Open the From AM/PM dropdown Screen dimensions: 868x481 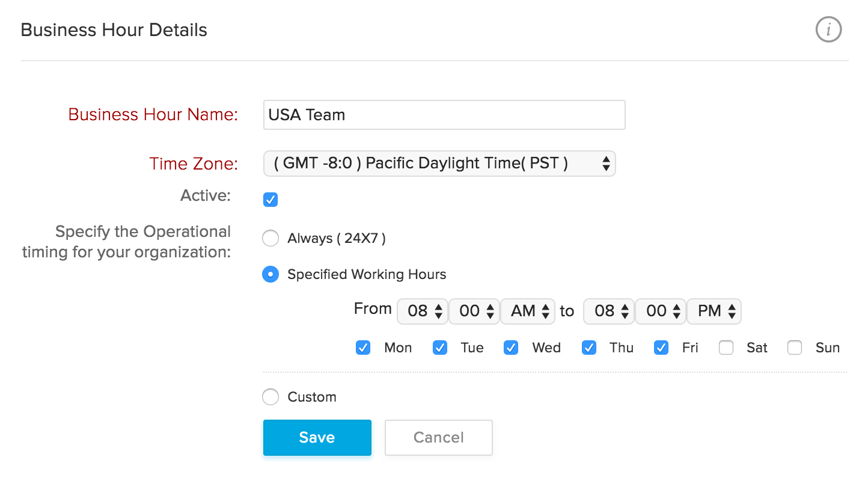pos(528,311)
